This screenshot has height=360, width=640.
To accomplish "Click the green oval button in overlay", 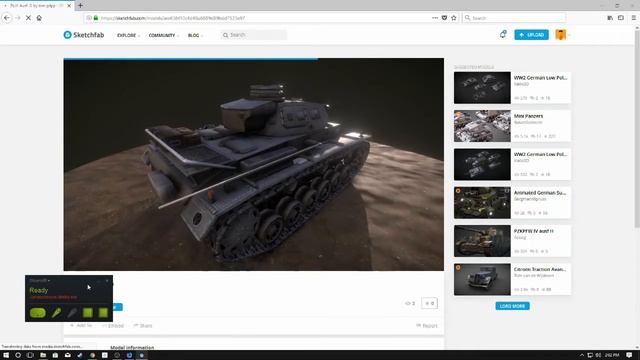I will point(38,313).
